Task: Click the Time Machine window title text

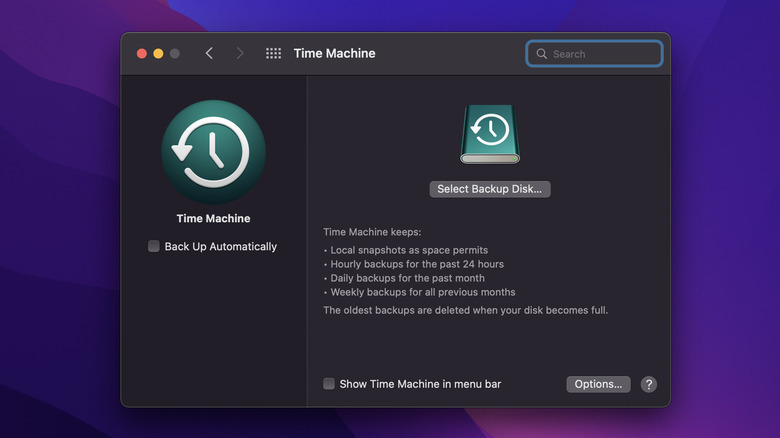Action: [334, 54]
